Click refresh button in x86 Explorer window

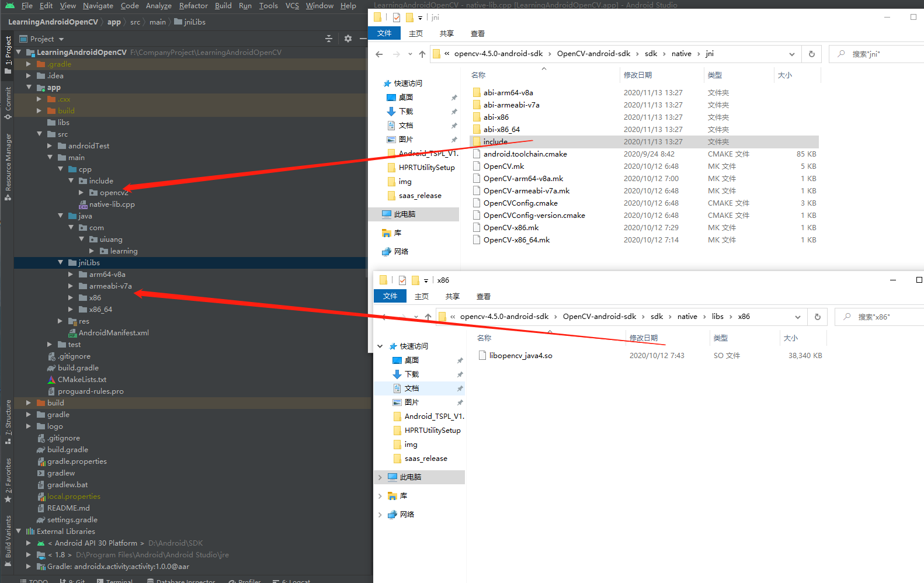tap(817, 317)
